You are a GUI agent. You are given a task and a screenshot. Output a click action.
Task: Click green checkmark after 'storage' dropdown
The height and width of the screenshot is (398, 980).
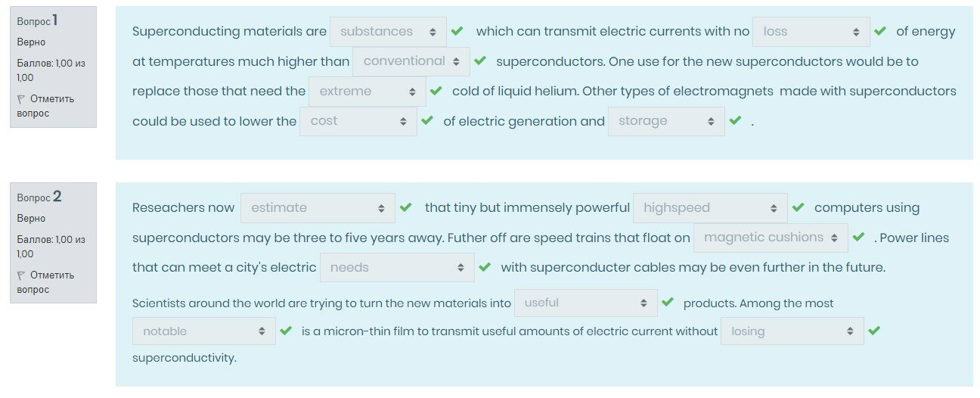(735, 120)
